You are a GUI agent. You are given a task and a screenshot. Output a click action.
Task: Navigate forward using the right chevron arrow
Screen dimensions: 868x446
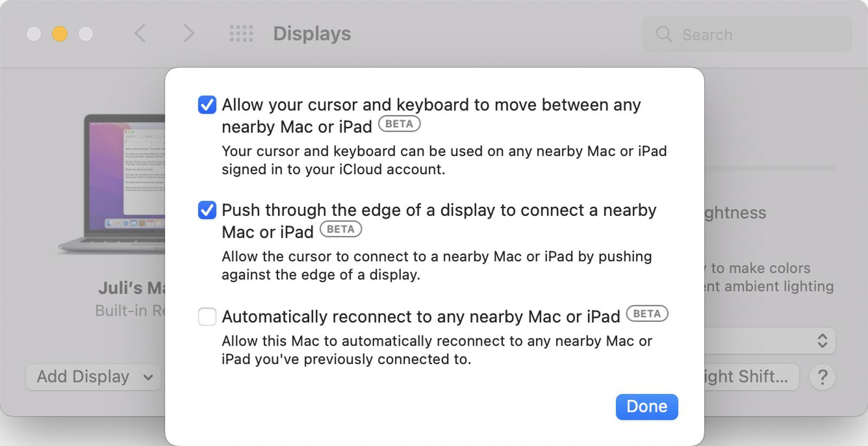point(188,34)
